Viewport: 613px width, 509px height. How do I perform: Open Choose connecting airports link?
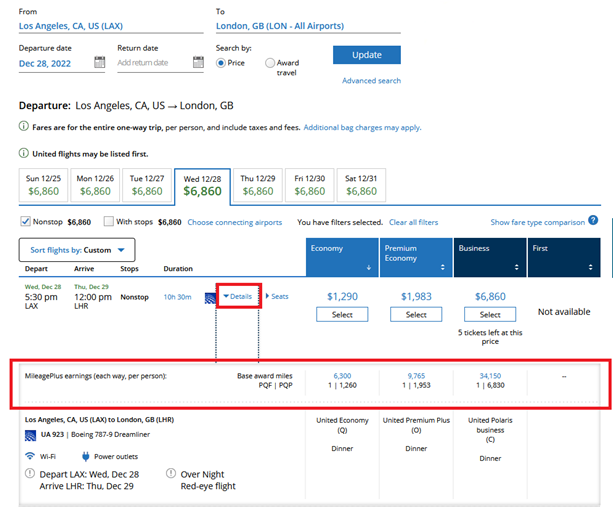235,222
